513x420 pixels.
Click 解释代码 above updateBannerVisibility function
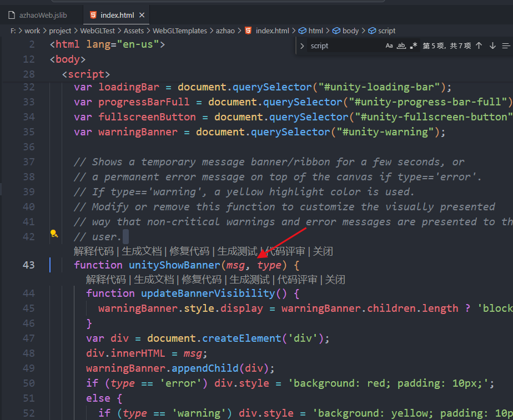coord(105,280)
